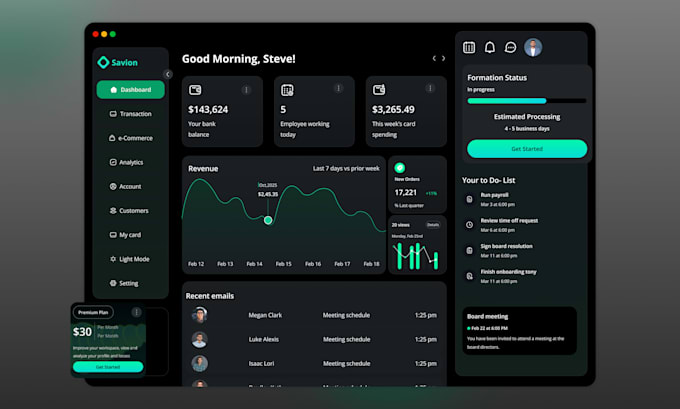The width and height of the screenshot is (680, 409).
Task: Open the calendar icon in top bar
Action: click(469, 47)
